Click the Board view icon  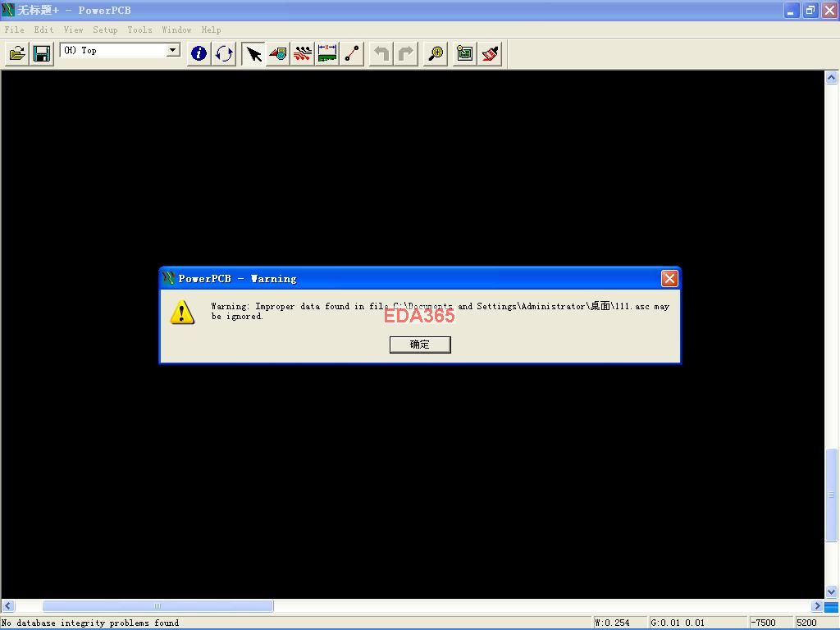(x=465, y=53)
